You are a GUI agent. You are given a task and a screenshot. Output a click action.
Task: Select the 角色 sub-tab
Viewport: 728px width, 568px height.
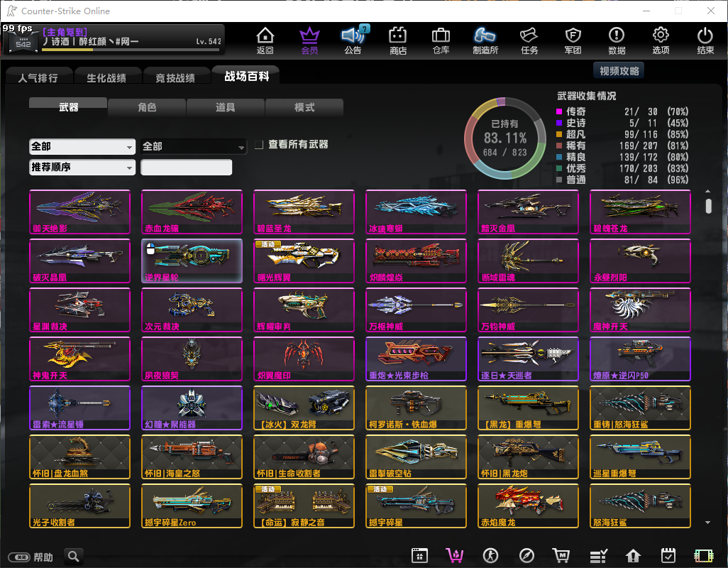[147, 106]
